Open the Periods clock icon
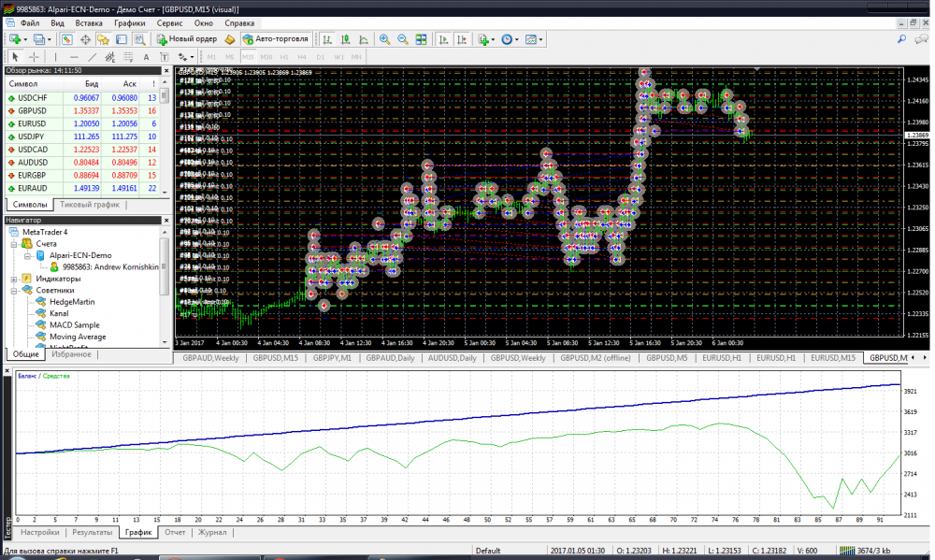Viewport: 935px width, 560px height. tap(506, 39)
